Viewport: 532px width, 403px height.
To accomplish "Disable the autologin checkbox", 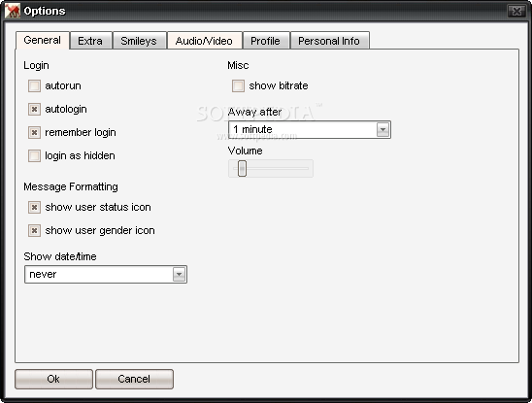I will (x=34, y=110).
